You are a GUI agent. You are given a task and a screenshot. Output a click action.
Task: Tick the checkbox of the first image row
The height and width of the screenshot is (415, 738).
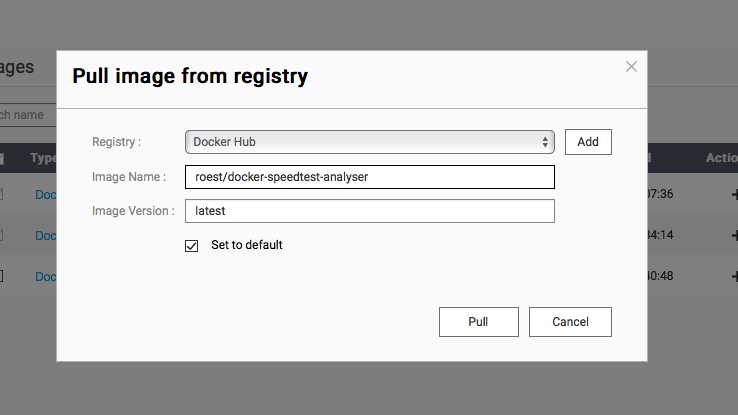(2, 194)
